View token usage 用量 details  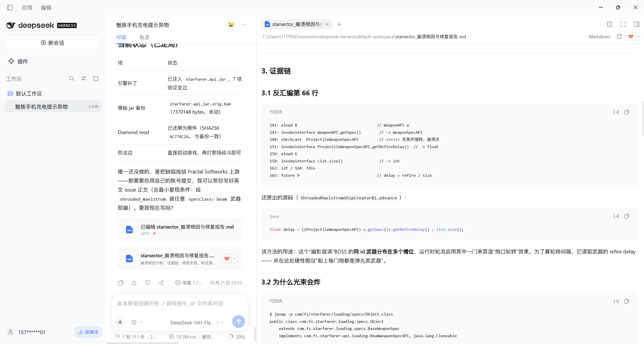pyautogui.click(x=189, y=283)
